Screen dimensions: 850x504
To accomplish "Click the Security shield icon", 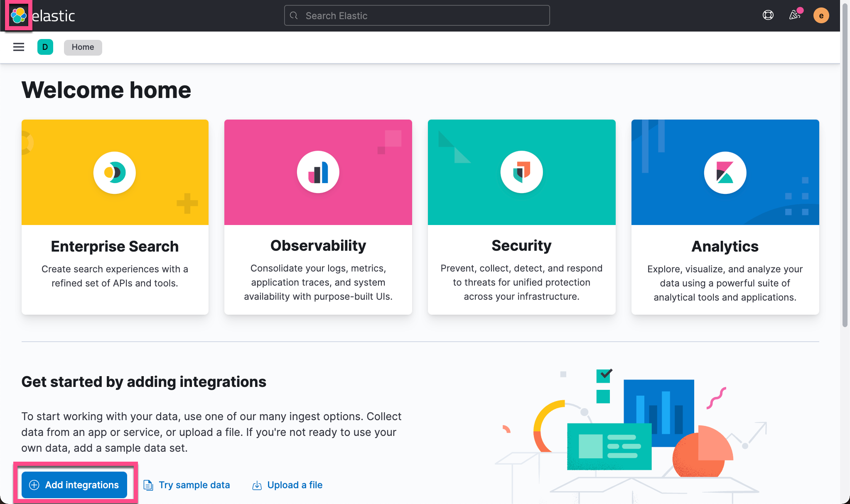I will pyautogui.click(x=521, y=172).
